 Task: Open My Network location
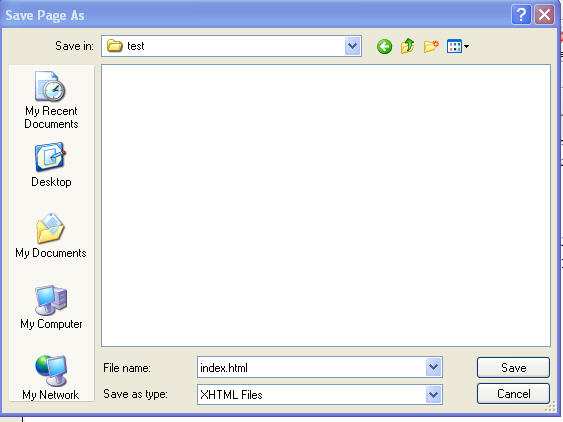point(51,377)
